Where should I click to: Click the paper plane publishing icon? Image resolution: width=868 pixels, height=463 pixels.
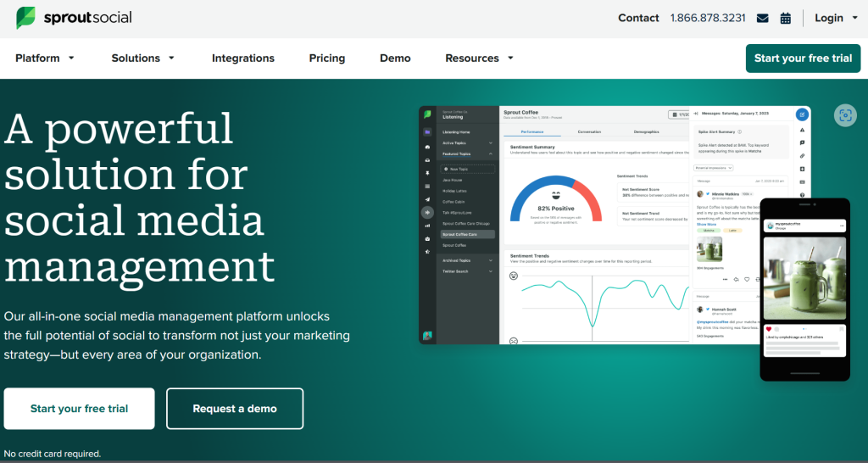pos(427,199)
